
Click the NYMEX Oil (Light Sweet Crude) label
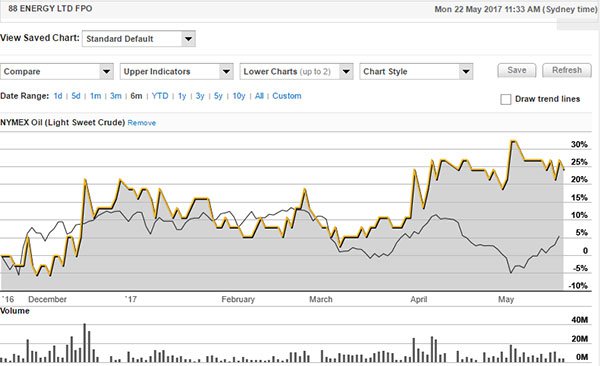(x=63, y=123)
